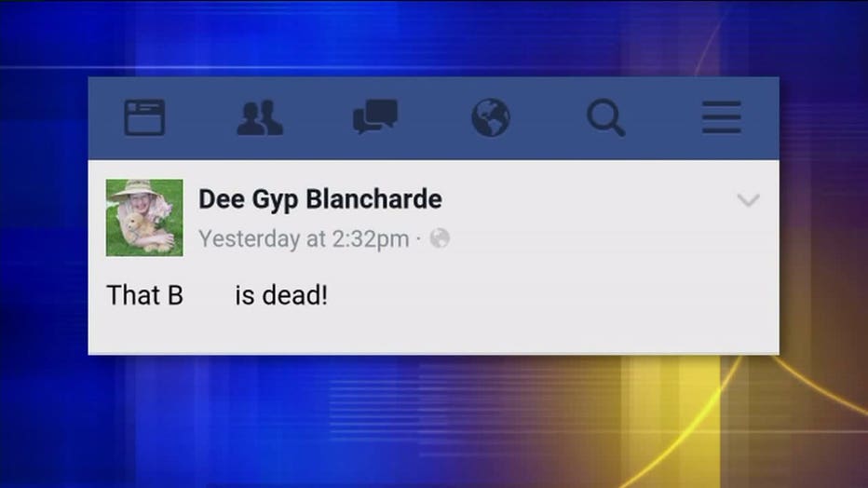Click the words "That B" in post

pos(144,295)
